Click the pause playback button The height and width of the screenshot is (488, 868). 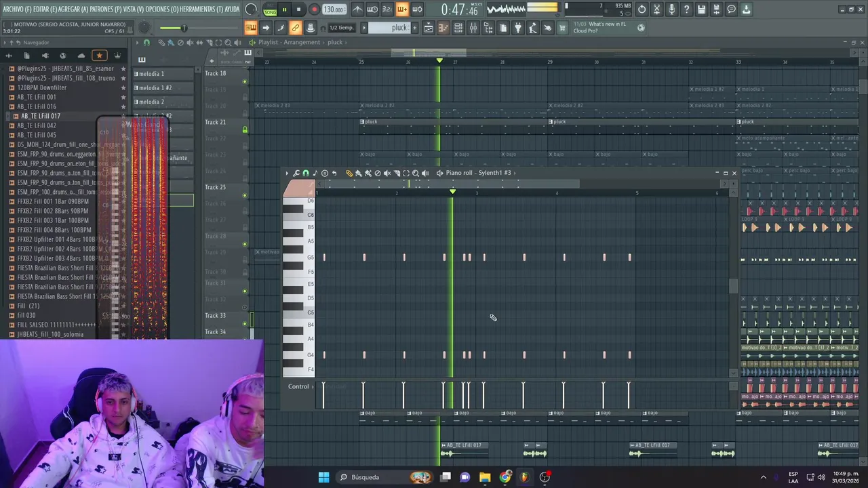285,9
